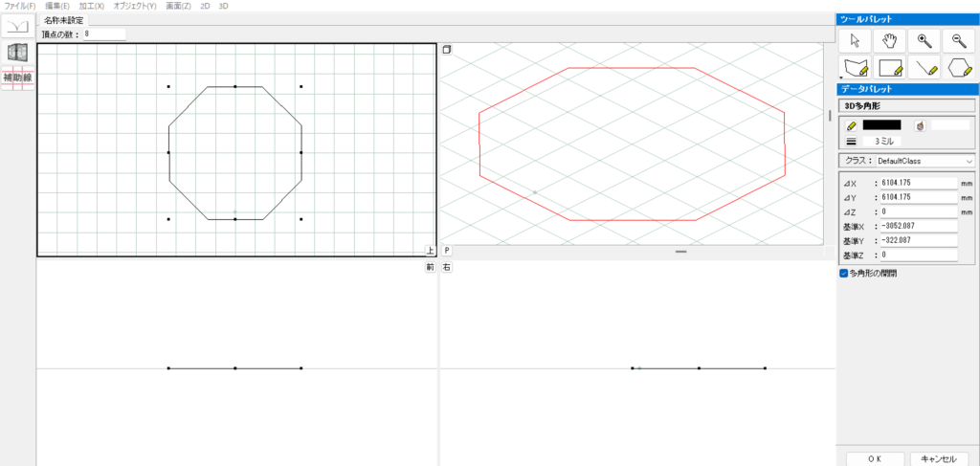Open the オブジェクト(Y) menu
Image resolution: width=980 pixels, height=466 pixels.
pos(135,6)
